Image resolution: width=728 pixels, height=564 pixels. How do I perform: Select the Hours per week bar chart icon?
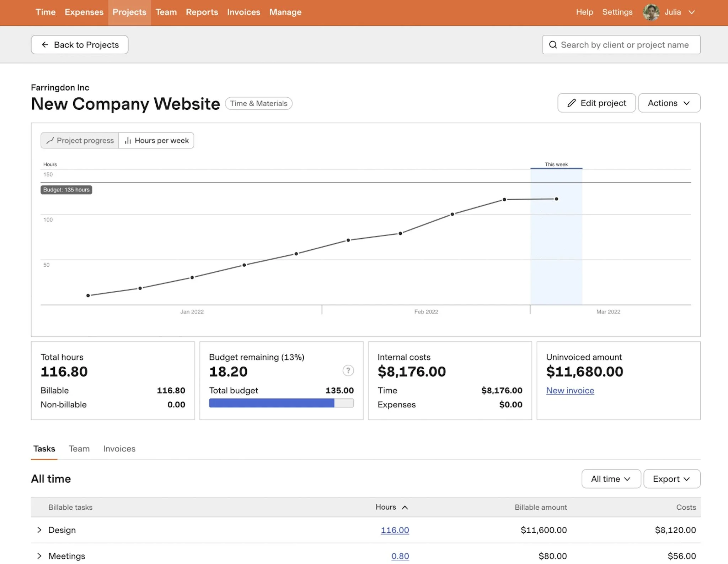click(128, 140)
